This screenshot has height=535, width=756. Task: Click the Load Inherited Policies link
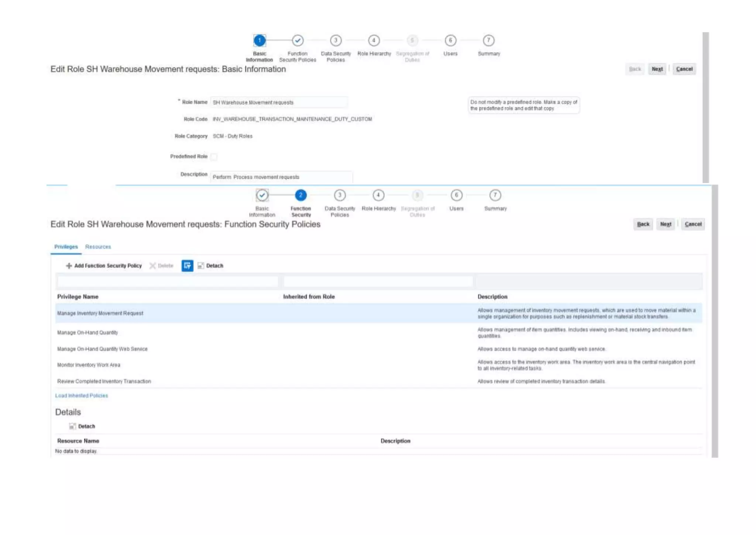coord(82,395)
